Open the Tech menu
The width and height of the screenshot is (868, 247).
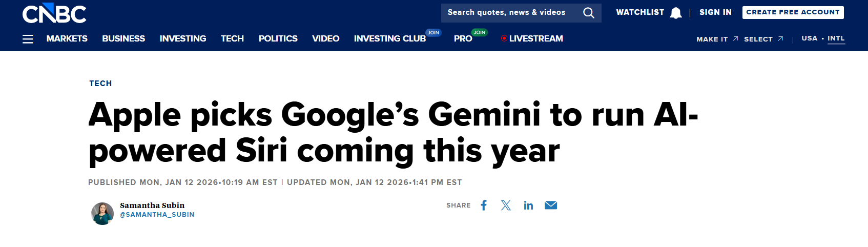point(232,39)
